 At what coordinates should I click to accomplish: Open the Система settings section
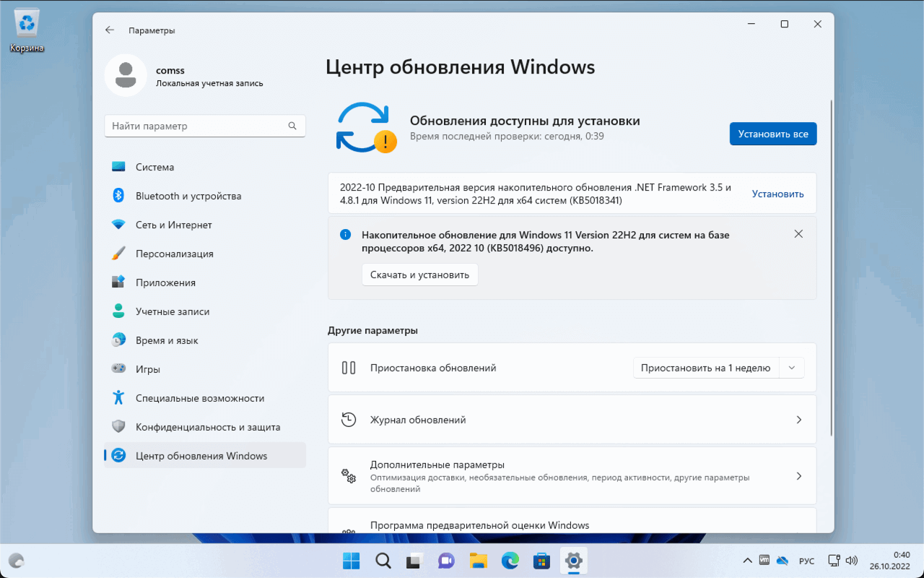(205, 167)
